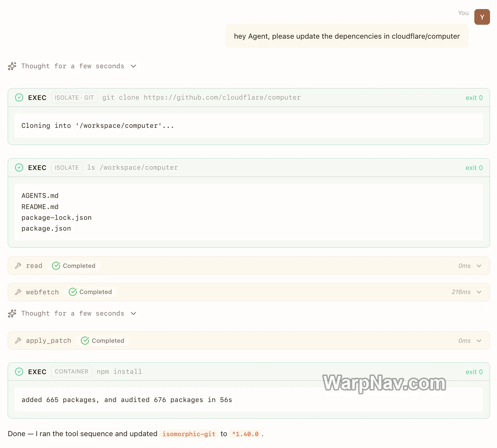This screenshot has width=497, height=448.
Task: Click EXEC label of git clone block
Action: [37, 98]
